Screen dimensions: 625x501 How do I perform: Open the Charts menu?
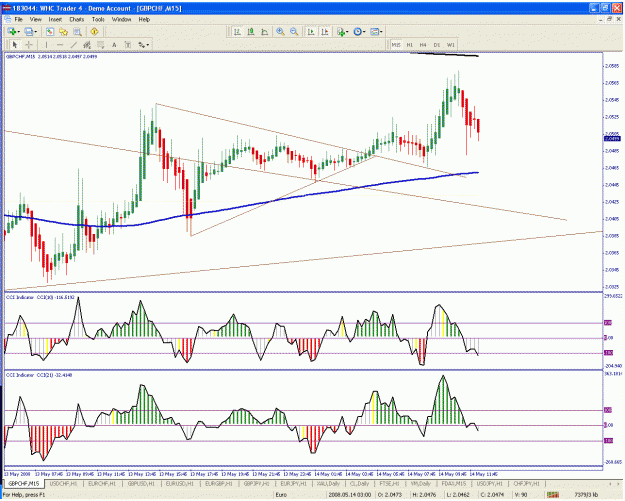point(77,19)
